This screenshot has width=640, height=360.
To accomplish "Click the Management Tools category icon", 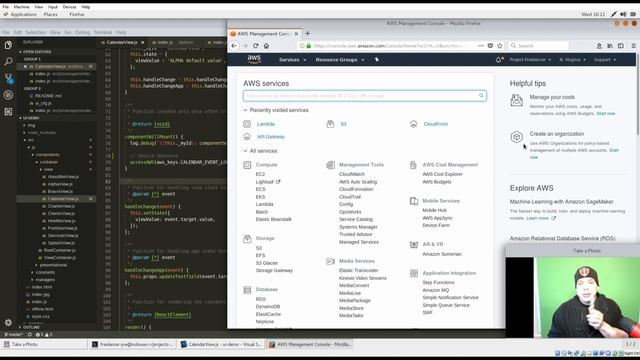I will (x=330, y=165).
